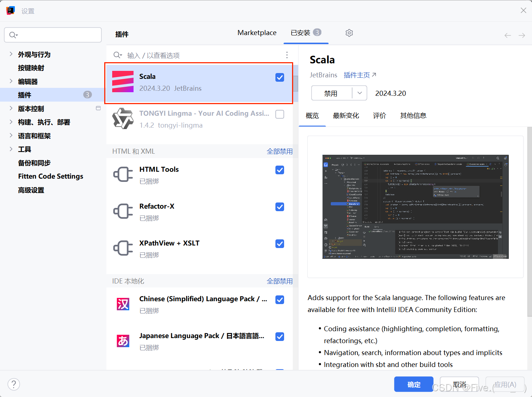Uncheck the Refactor-X checkbox
The width and height of the screenshot is (532, 397).
[280, 207]
